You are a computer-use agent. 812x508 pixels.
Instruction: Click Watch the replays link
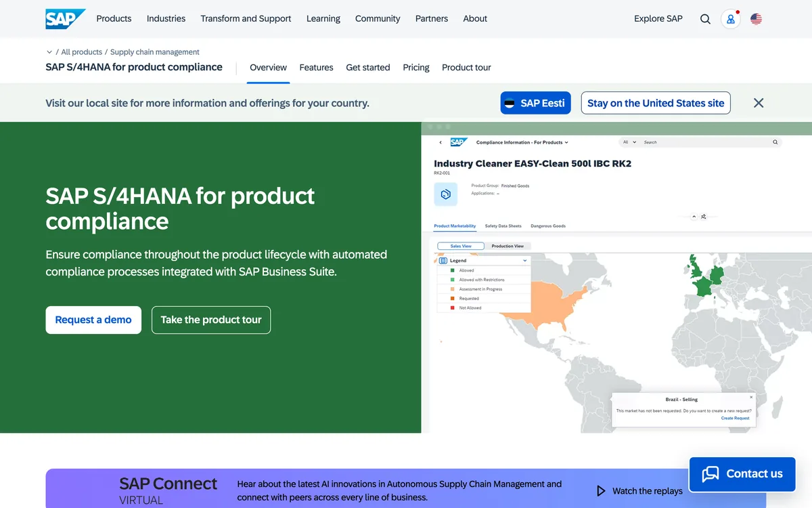[x=639, y=491]
